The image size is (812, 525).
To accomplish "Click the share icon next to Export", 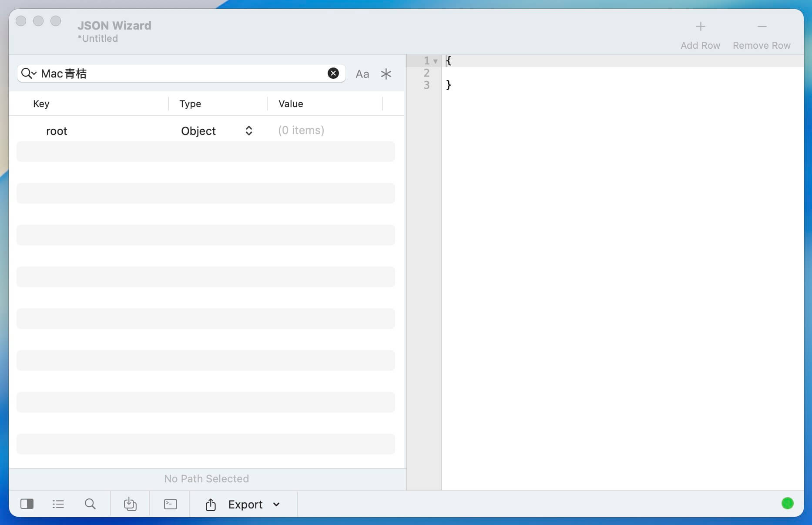I will tap(211, 504).
